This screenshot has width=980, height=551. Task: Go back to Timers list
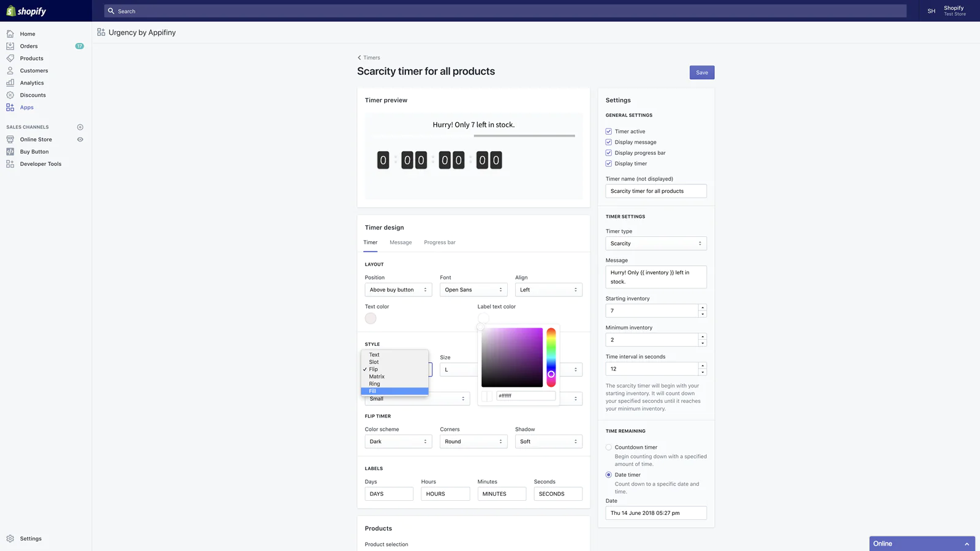tap(369, 58)
